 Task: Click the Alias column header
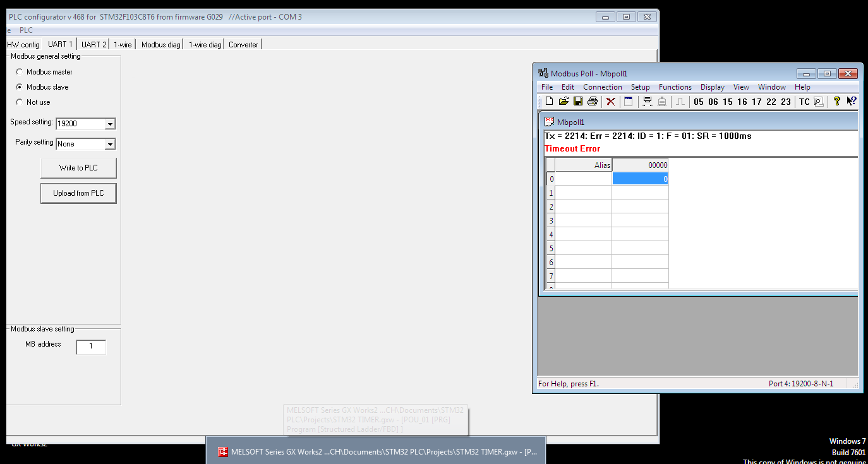(x=584, y=165)
